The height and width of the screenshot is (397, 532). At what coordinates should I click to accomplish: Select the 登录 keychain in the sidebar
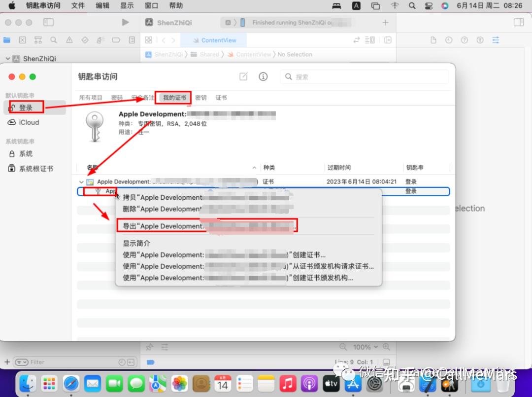(x=34, y=108)
